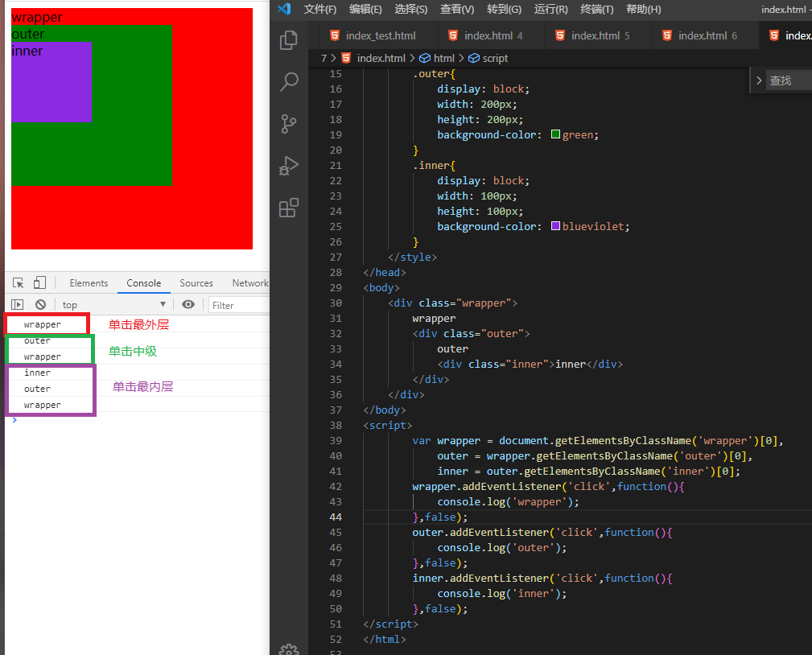Click the console prompt arrow
The width and height of the screenshot is (812, 655).
click(14, 420)
